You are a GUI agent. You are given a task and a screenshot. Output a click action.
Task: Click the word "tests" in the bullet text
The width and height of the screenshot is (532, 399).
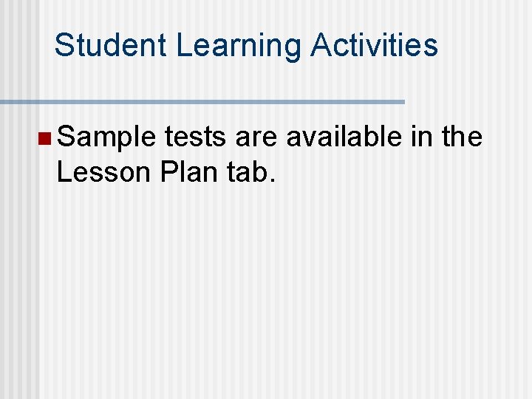tap(196, 137)
